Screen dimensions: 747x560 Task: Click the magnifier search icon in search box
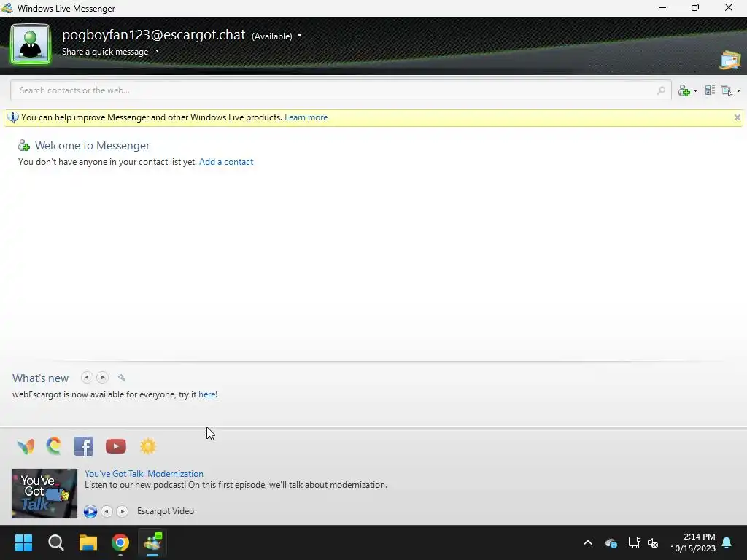(x=661, y=90)
